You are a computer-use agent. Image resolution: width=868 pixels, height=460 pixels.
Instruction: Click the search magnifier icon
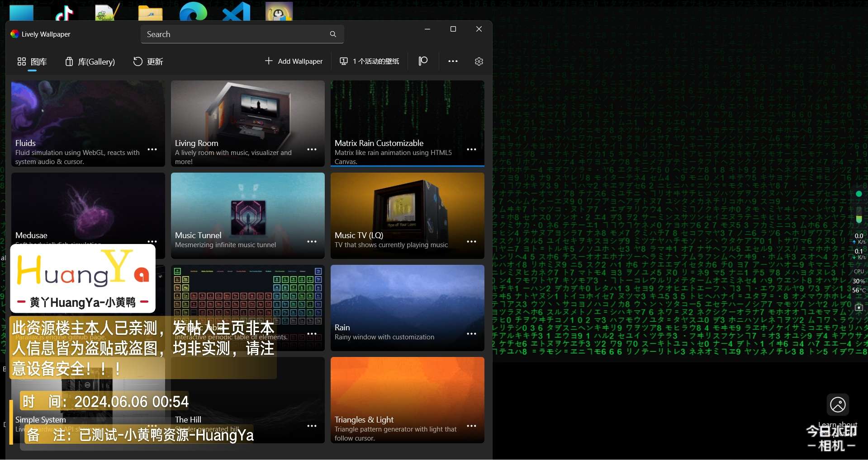(333, 34)
